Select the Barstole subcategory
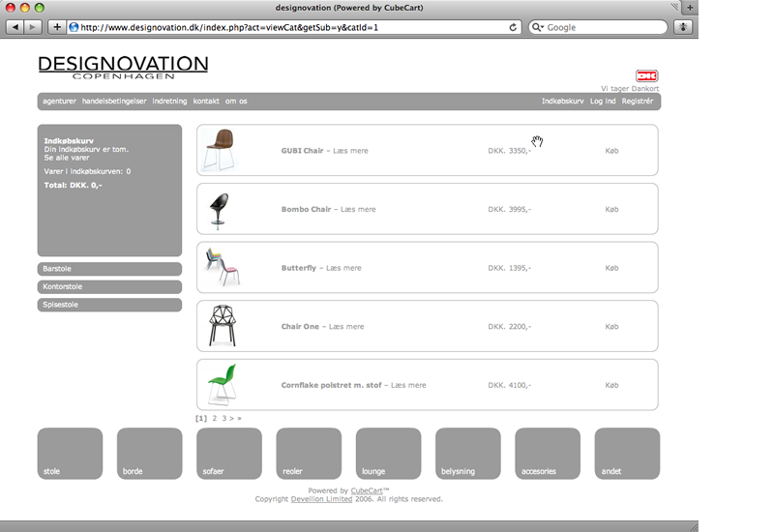 click(x=109, y=269)
